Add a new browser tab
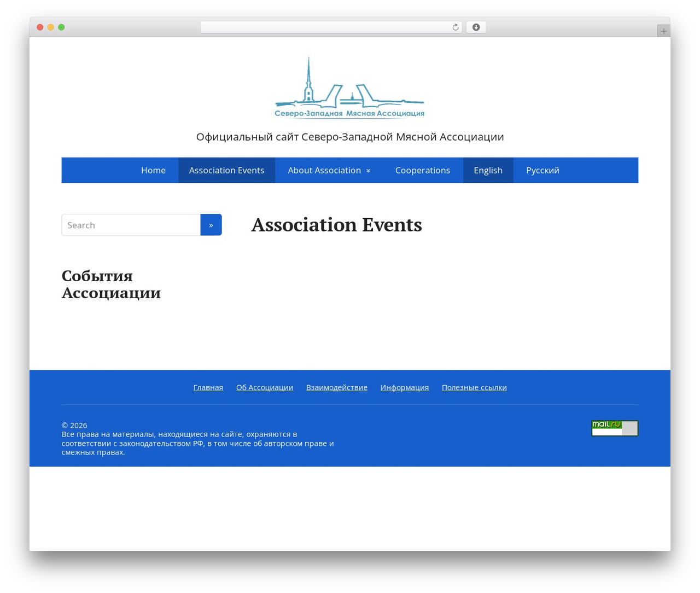 click(663, 31)
